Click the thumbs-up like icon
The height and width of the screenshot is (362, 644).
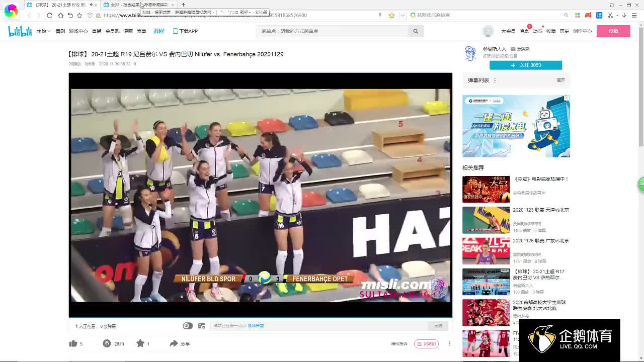click(x=73, y=343)
